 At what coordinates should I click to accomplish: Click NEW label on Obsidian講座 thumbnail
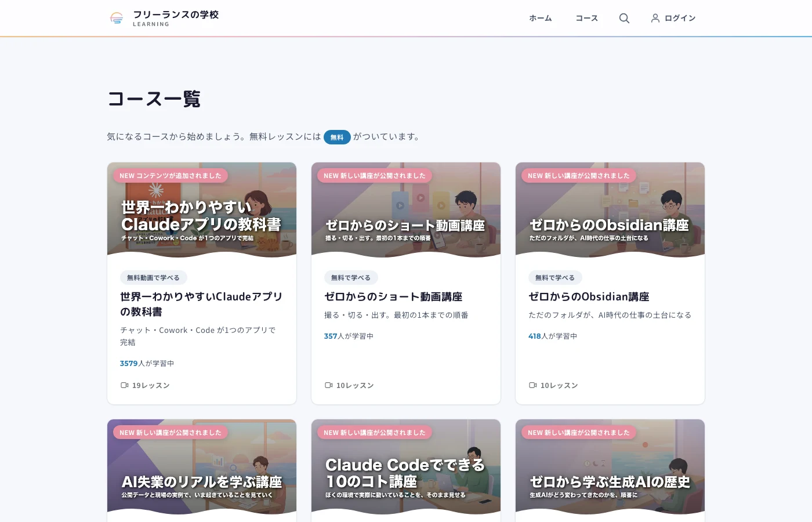579,176
